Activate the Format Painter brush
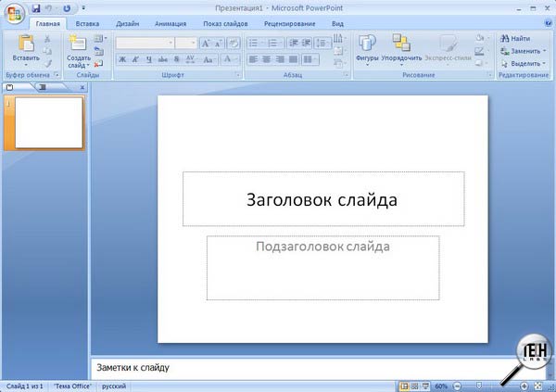 [47, 63]
